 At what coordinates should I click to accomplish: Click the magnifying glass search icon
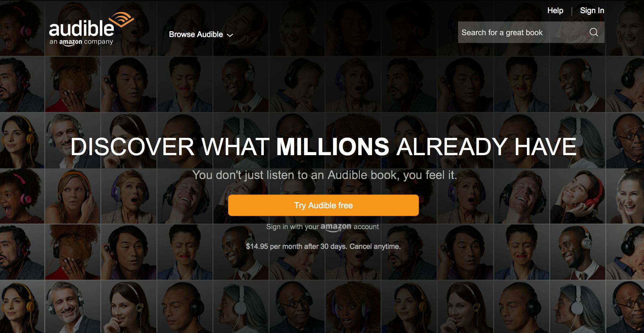pos(594,32)
